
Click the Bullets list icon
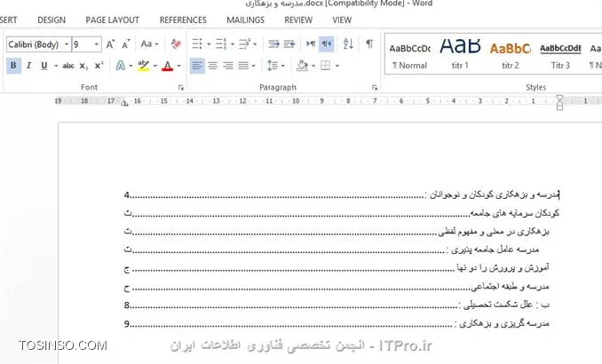pos(197,44)
